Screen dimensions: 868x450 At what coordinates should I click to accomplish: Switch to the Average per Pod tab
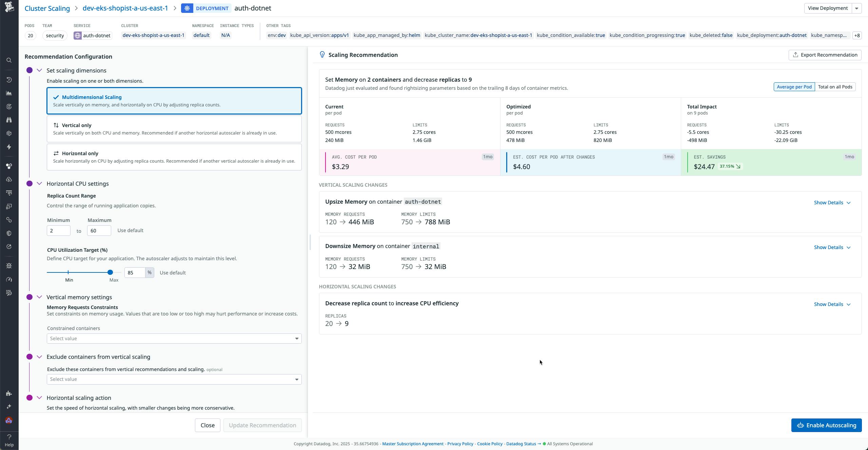[794, 86]
